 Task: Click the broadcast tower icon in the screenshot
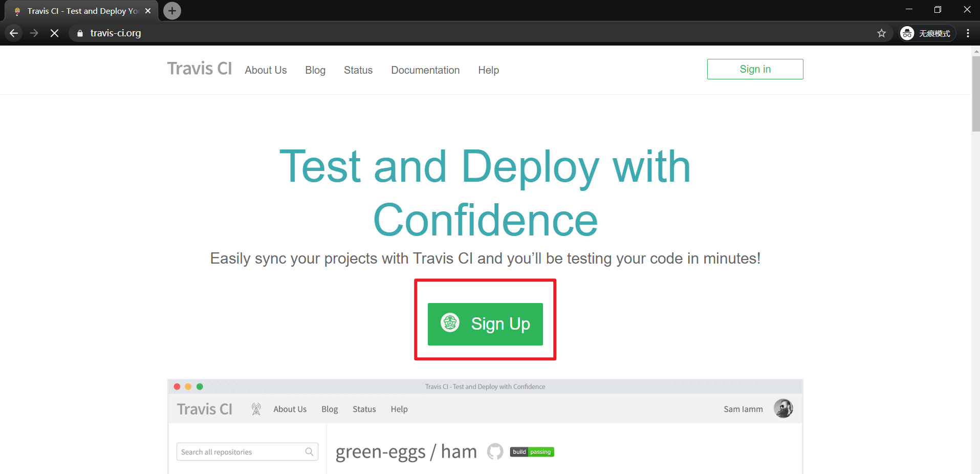[x=256, y=409]
